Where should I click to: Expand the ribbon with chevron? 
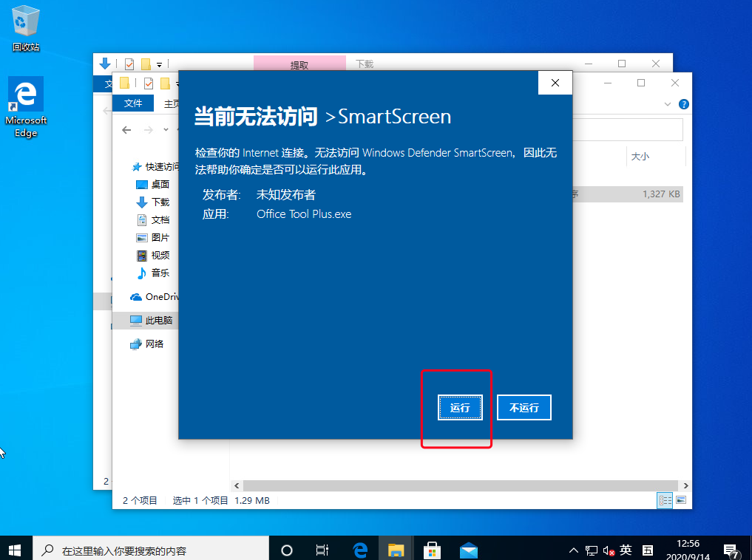(667, 104)
